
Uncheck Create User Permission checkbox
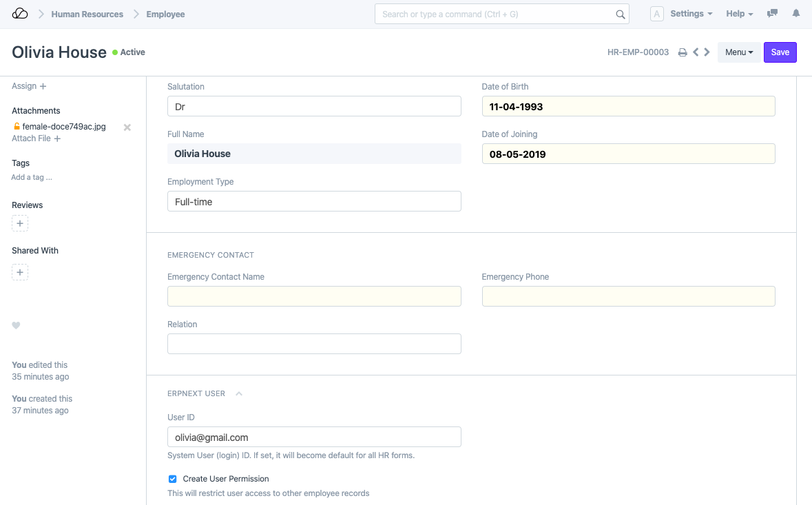tap(173, 479)
